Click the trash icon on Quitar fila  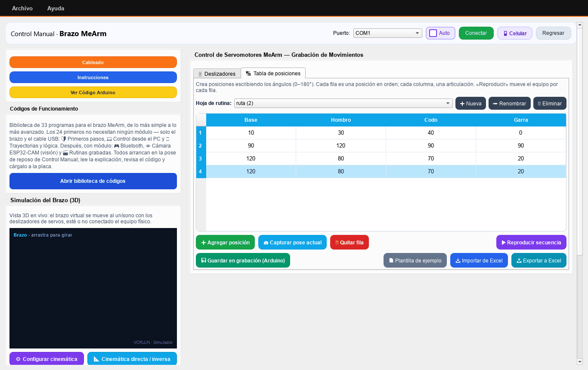point(337,243)
